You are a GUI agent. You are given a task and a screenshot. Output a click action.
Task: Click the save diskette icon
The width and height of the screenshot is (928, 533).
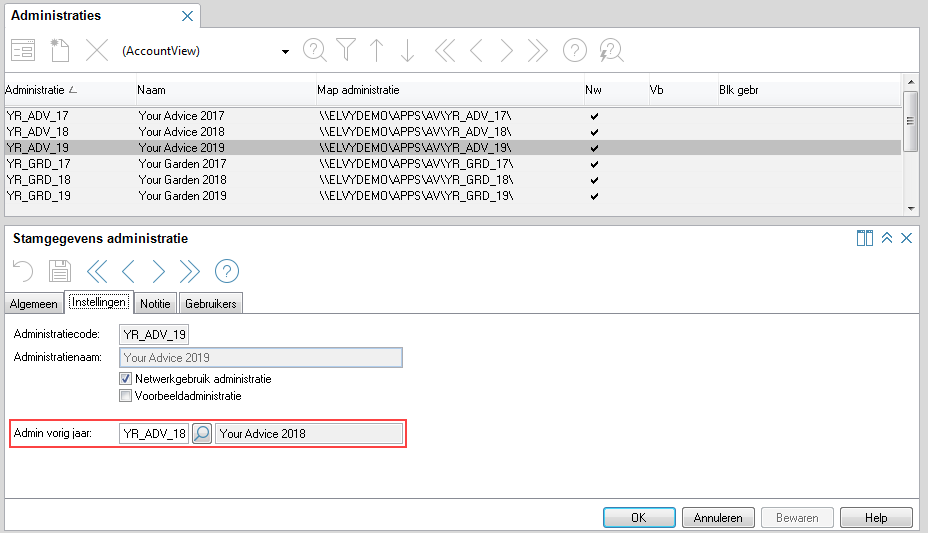coord(60,271)
